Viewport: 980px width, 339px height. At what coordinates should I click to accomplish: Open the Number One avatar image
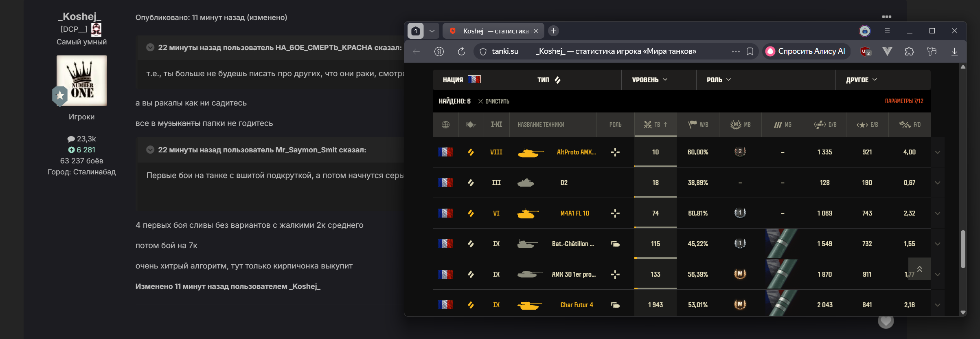click(81, 81)
